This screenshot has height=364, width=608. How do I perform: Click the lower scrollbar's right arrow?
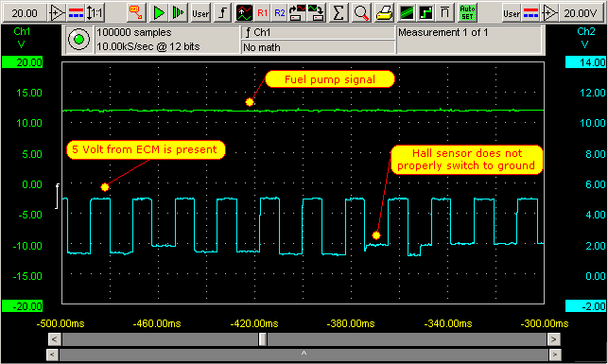coord(555,355)
